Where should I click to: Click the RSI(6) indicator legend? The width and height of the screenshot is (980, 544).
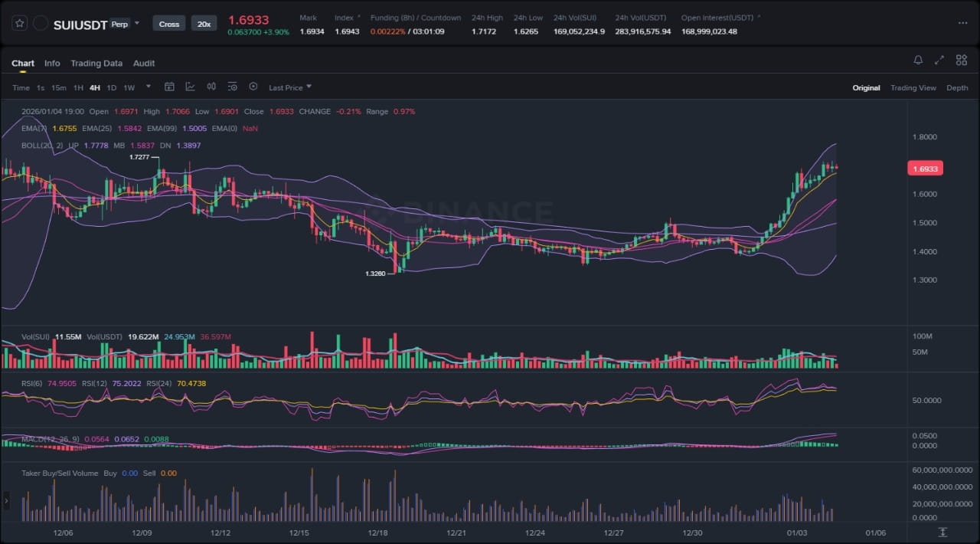point(32,383)
